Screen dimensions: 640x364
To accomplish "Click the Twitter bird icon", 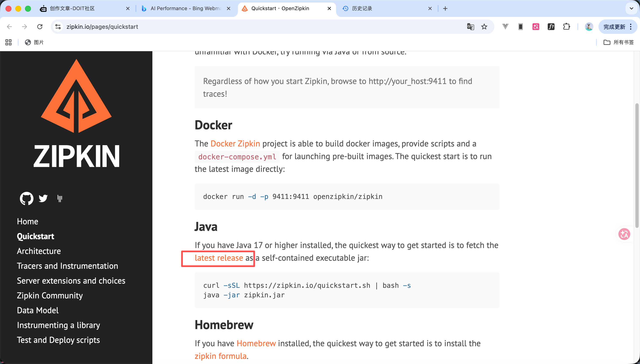I will pyautogui.click(x=43, y=199).
